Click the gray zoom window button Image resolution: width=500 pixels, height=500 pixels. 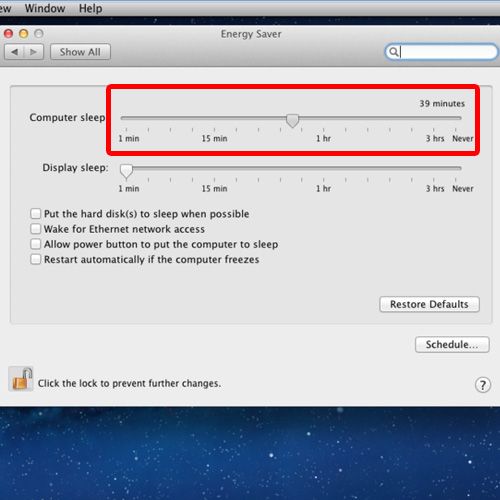coord(39,33)
